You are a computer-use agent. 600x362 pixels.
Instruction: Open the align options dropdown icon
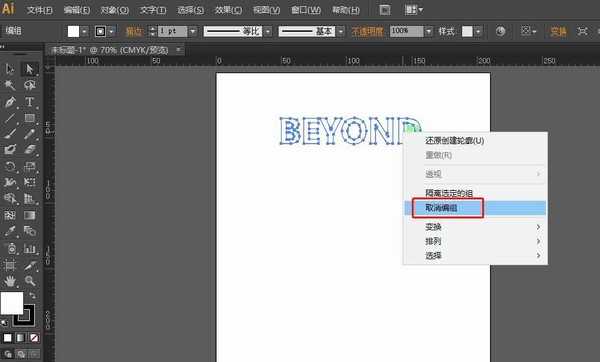coord(528,31)
